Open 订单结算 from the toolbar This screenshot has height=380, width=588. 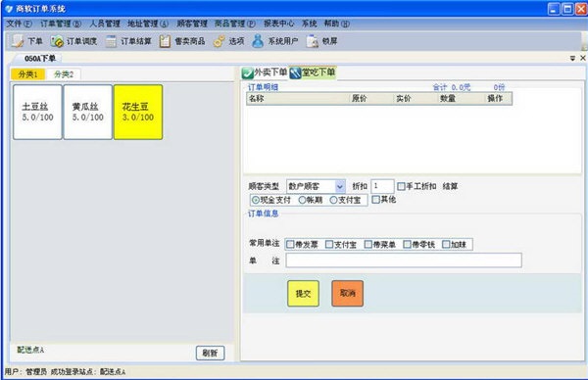128,41
